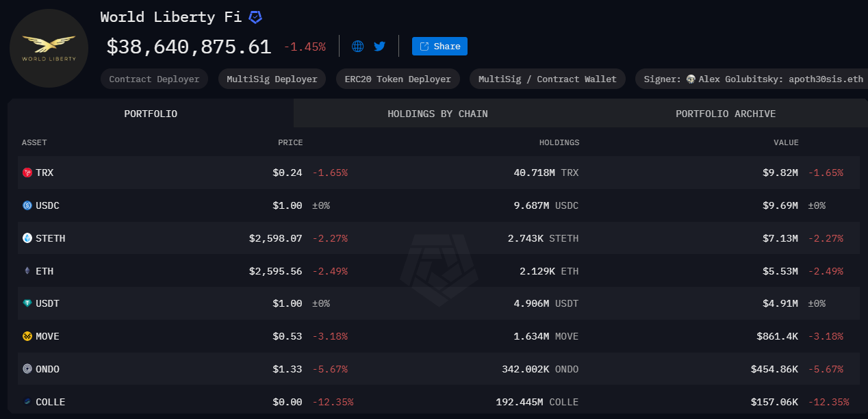868x419 pixels.
Task: Switch to the HOLDINGS BY CHAIN tab
Action: click(x=437, y=114)
